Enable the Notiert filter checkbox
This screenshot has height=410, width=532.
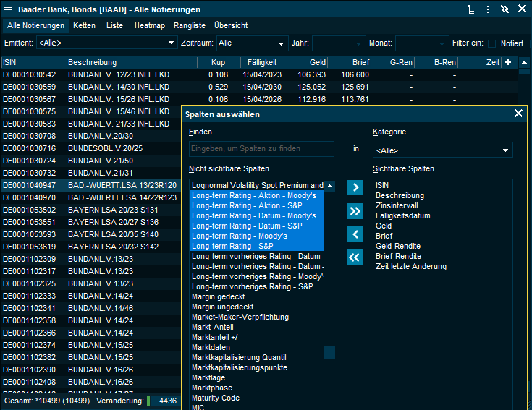492,43
